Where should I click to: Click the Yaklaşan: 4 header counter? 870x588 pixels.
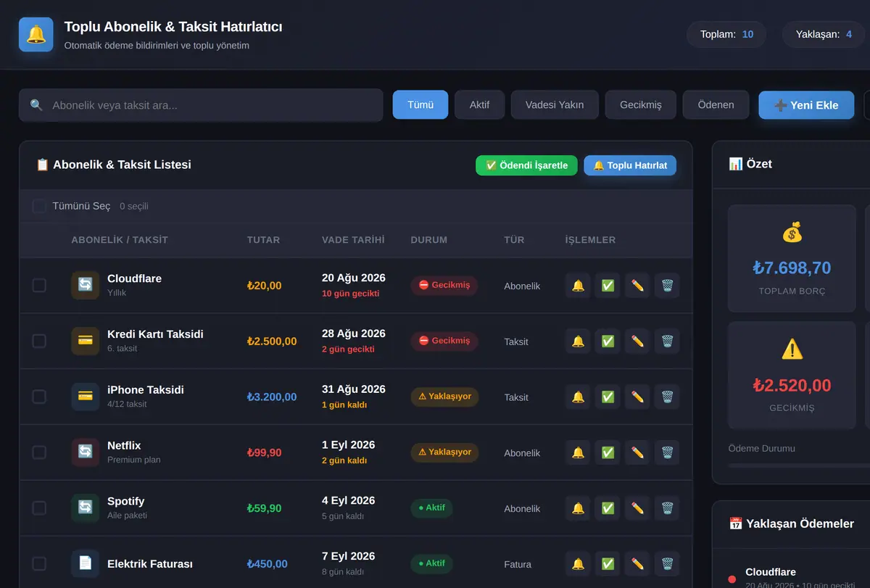click(824, 34)
